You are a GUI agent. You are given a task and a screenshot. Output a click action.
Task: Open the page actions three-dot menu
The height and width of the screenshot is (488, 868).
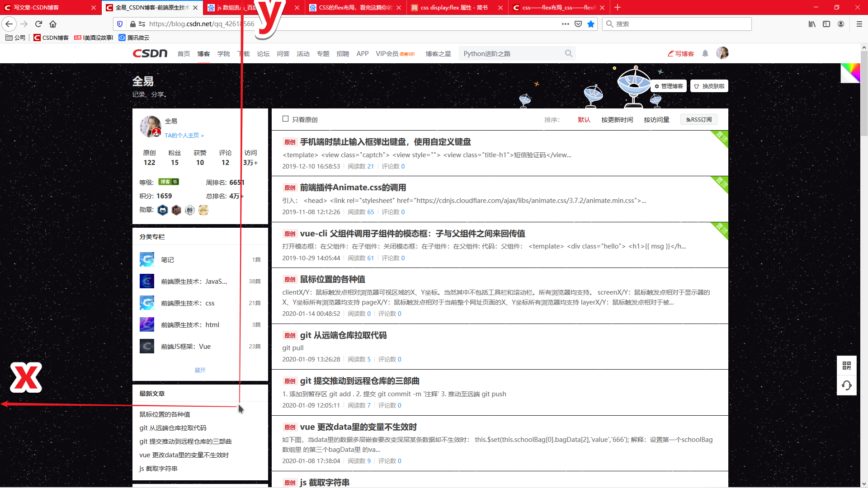(566, 24)
